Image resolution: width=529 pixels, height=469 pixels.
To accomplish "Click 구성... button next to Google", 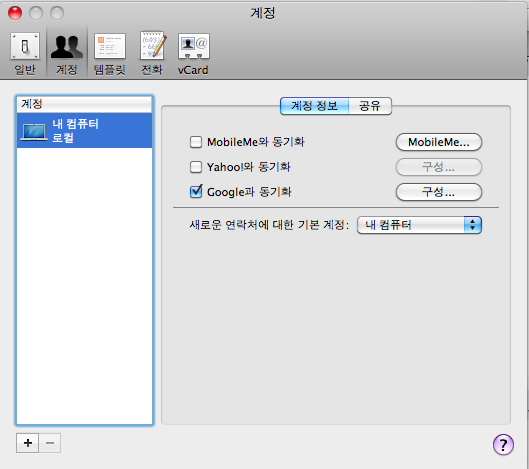I will click(x=439, y=192).
